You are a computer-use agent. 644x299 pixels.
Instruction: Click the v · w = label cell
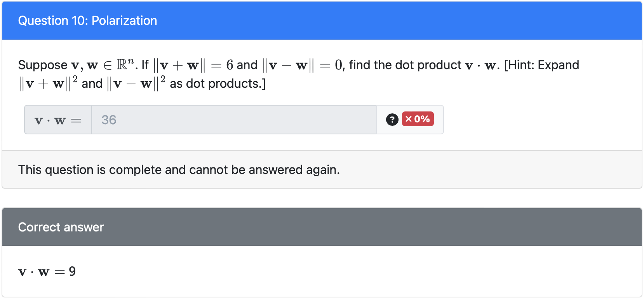click(x=57, y=120)
